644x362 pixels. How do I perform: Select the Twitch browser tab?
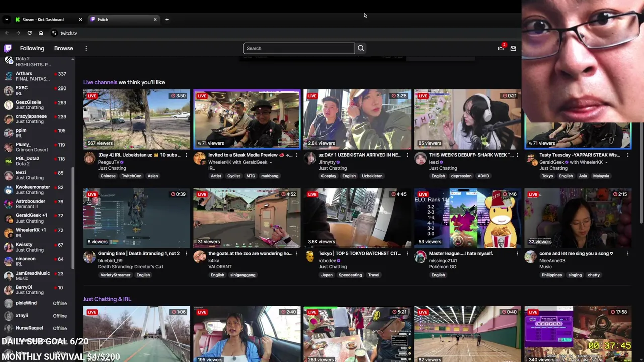pyautogui.click(x=124, y=19)
